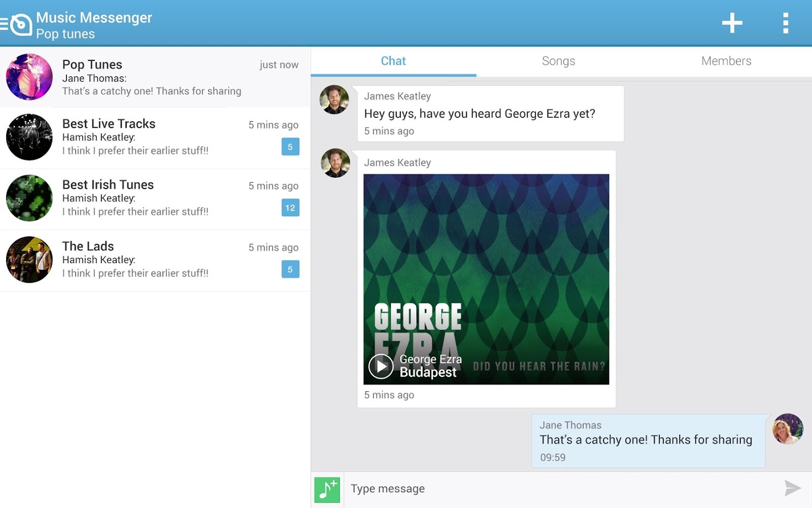Screen dimensions: 812x508
Task: Click 'George Ezra' artist name on song card
Action: 431,359
